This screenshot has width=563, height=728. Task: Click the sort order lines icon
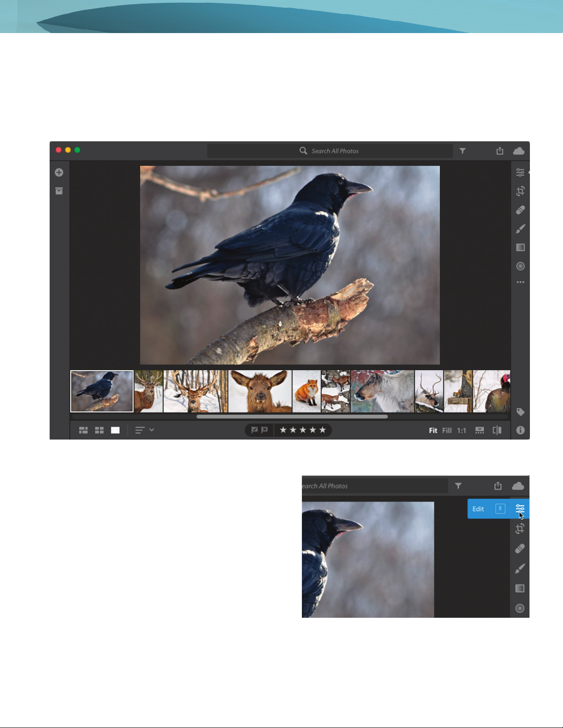coord(140,430)
